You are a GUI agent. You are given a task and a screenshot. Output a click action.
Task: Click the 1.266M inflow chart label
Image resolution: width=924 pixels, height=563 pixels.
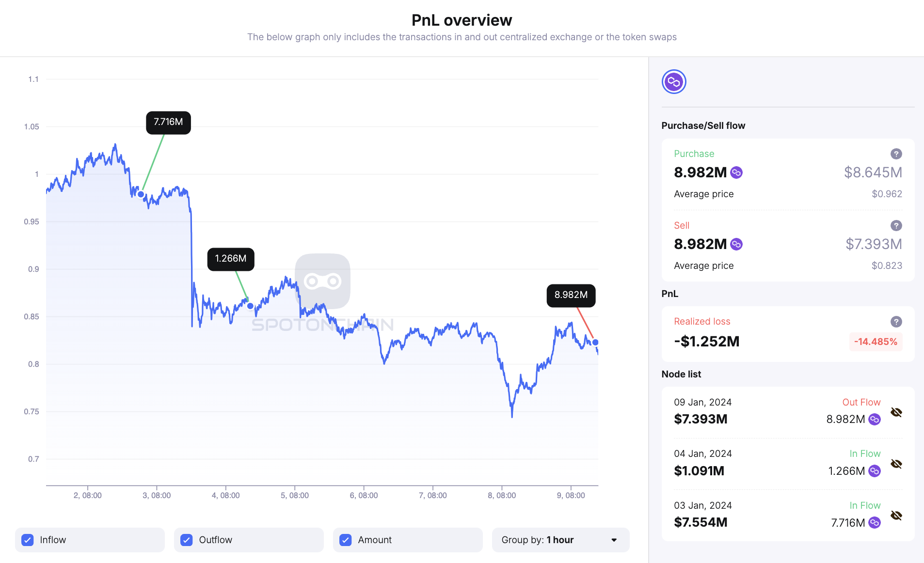(x=231, y=259)
